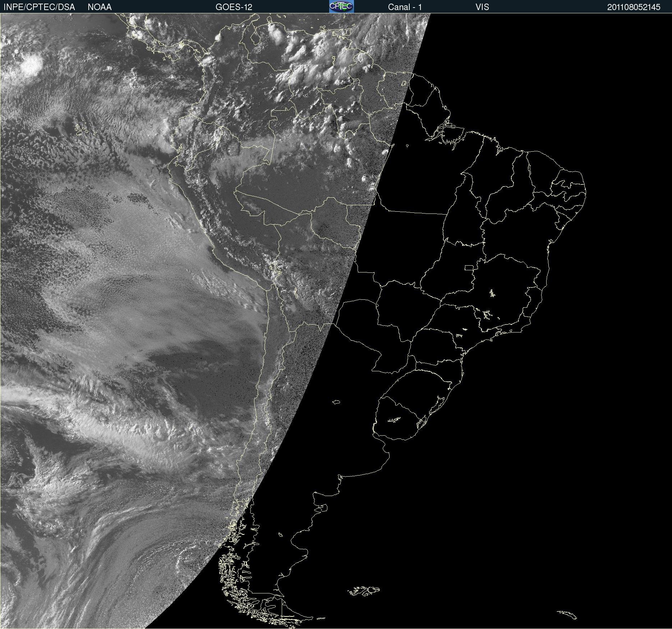Viewport: 672px width, 629px height.
Task: Click the VIS band label
Action: tap(482, 7)
